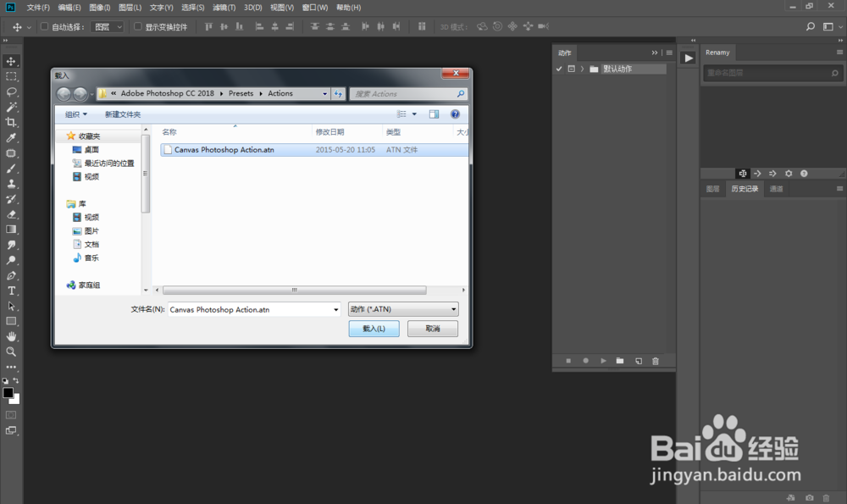847x504 pixels.
Task: Select the Rectangle shape tool
Action: (x=11, y=321)
